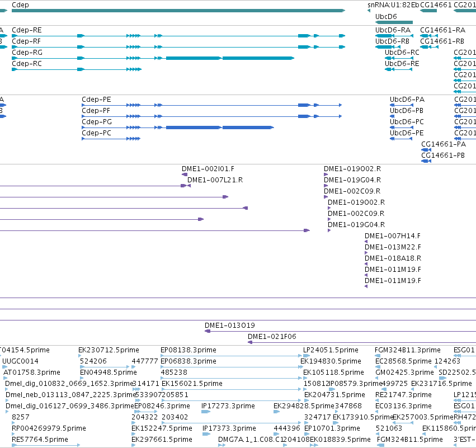The image size is (476, 448).
Task: Select EST EK194830.5prime
Action: (331, 361)
